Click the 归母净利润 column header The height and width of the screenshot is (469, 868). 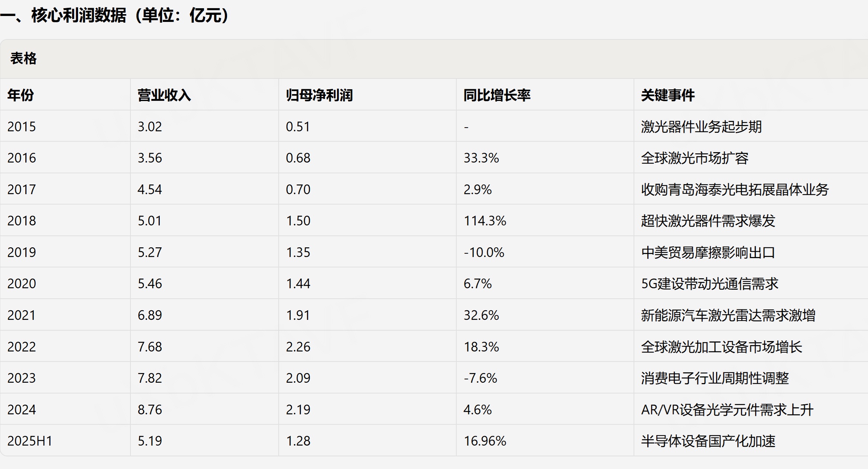click(319, 95)
